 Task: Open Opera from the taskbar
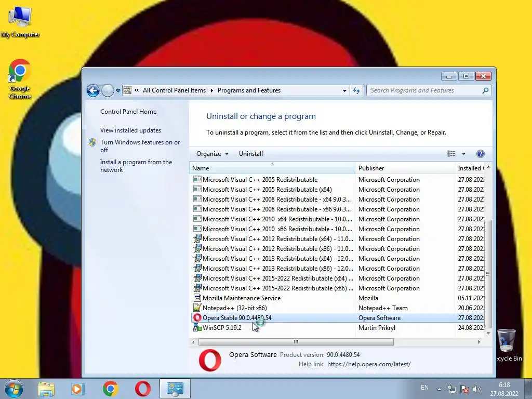143,389
